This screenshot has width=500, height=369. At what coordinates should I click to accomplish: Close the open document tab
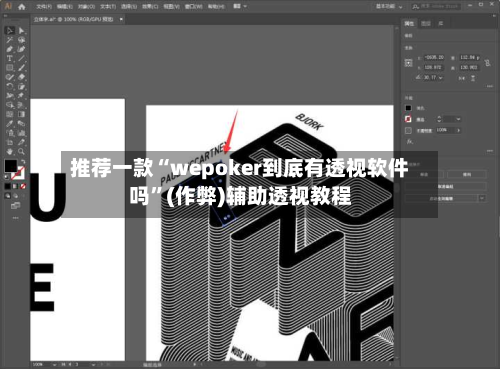pos(121,19)
